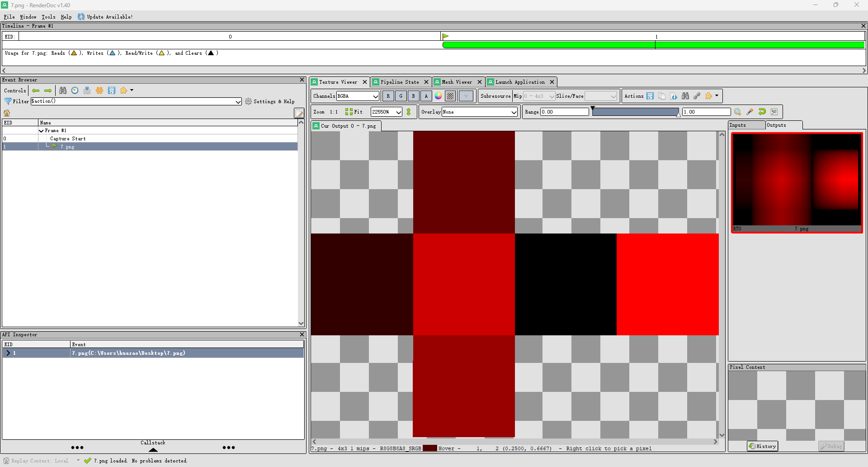This screenshot has width=868, height=467.
Task: Collapse the Frame #1 tree node
Action: 42,131
